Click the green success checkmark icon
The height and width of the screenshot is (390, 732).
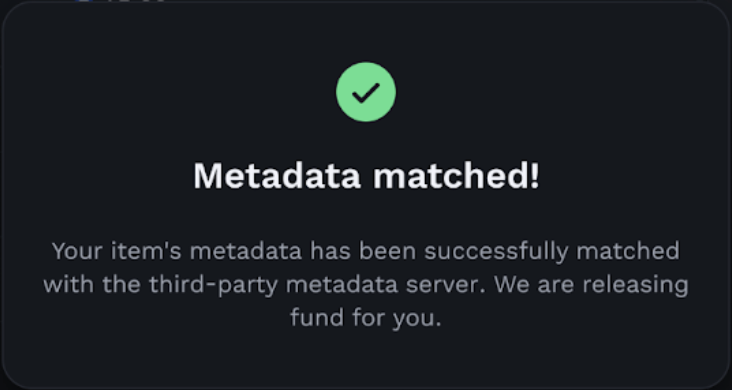(x=366, y=92)
